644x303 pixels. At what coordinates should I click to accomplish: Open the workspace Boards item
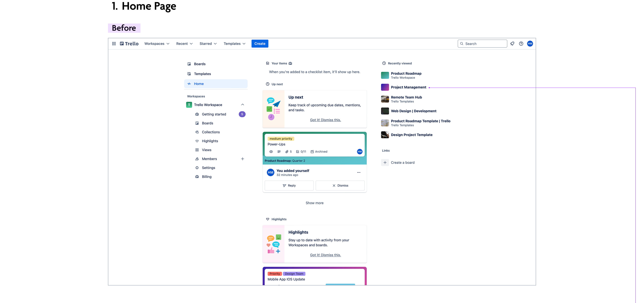pos(207,123)
